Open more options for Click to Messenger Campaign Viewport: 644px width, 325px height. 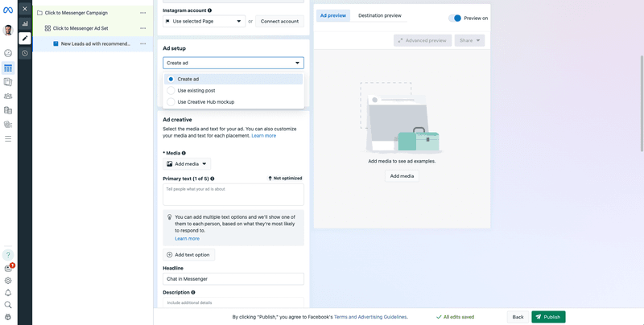click(x=143, y=13)
